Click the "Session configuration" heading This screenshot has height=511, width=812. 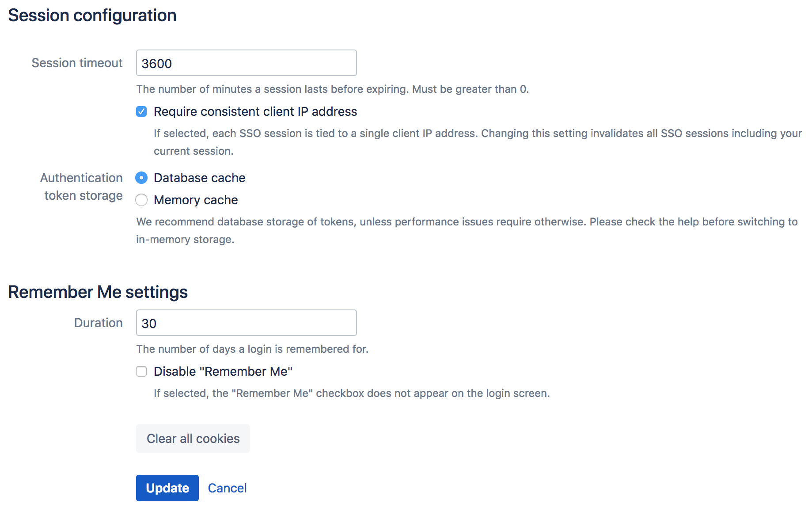click(92, 15)
